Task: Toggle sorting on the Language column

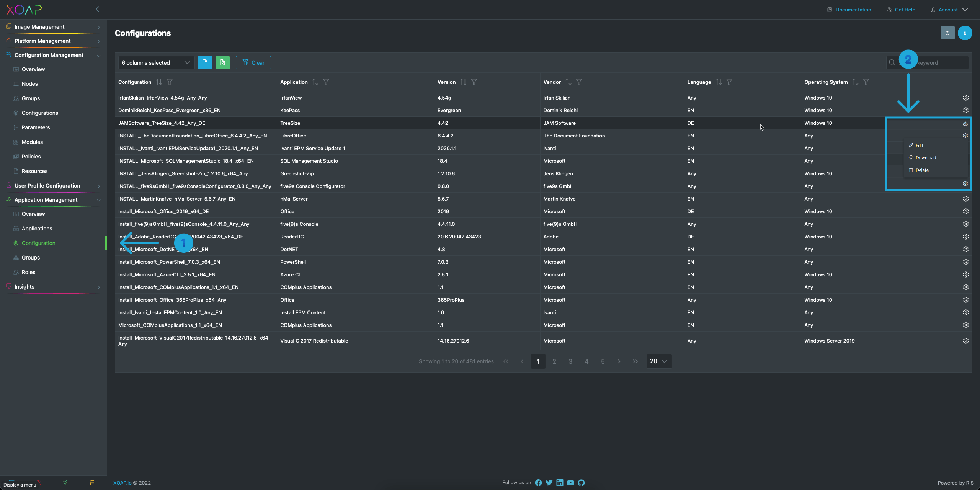Action: [x=719, y=82]
